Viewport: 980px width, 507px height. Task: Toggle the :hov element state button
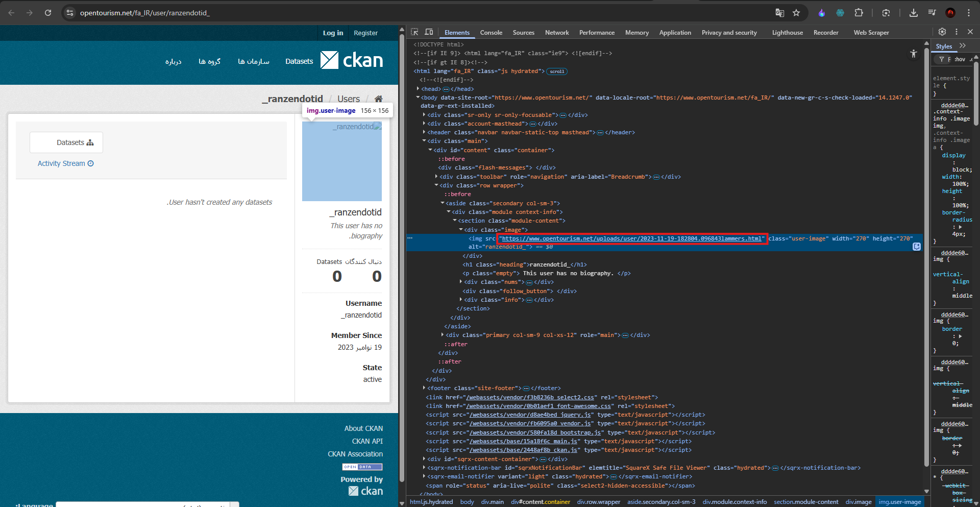[960, 59]
